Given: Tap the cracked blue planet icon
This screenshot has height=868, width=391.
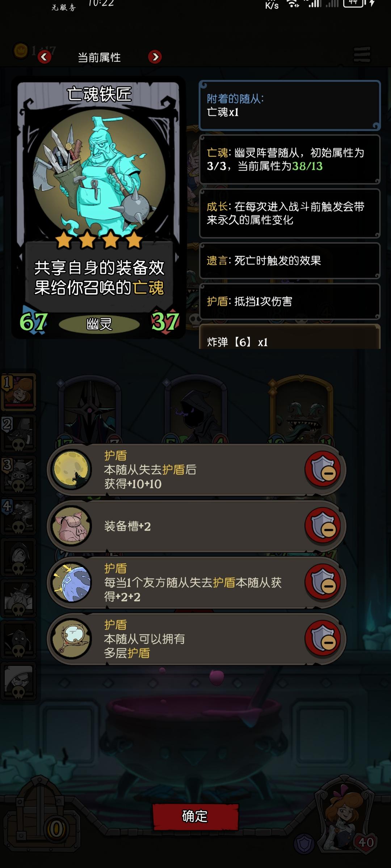Looking at the screenshot, I should coord(71,582).
